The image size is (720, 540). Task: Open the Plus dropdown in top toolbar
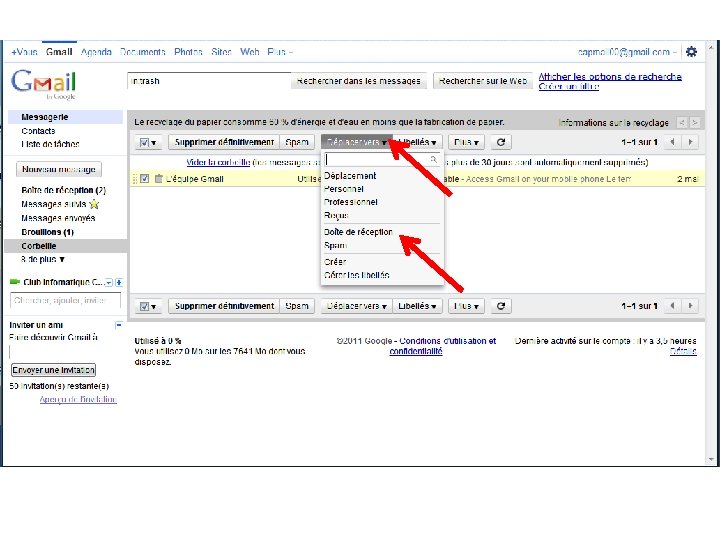[466, 142]
